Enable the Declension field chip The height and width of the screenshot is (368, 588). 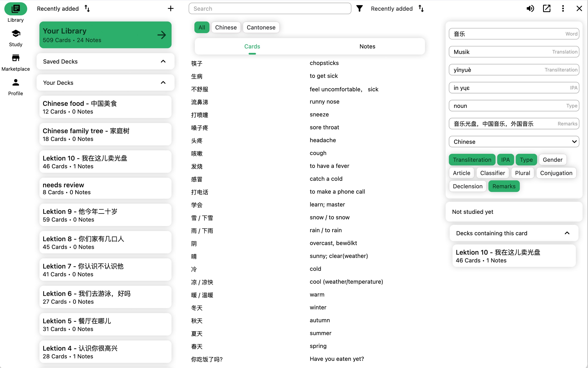click(x=468, y=186)
